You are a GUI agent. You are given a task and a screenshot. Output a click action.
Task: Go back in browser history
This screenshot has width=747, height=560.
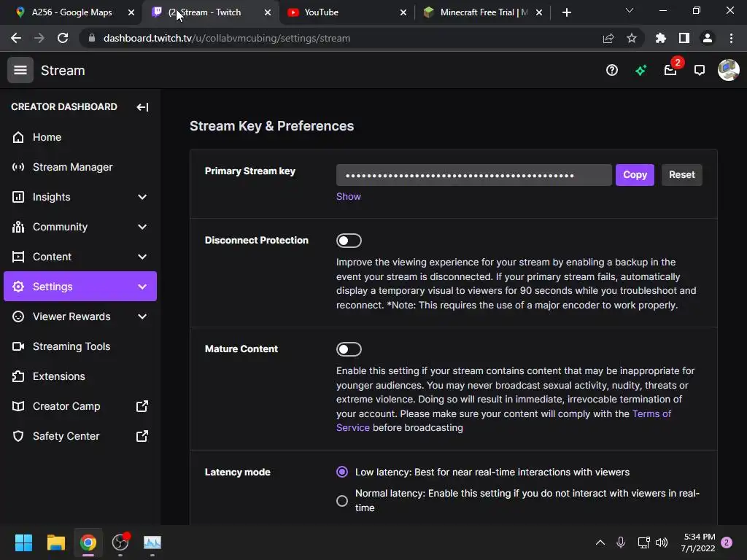(x=16, y=38)
